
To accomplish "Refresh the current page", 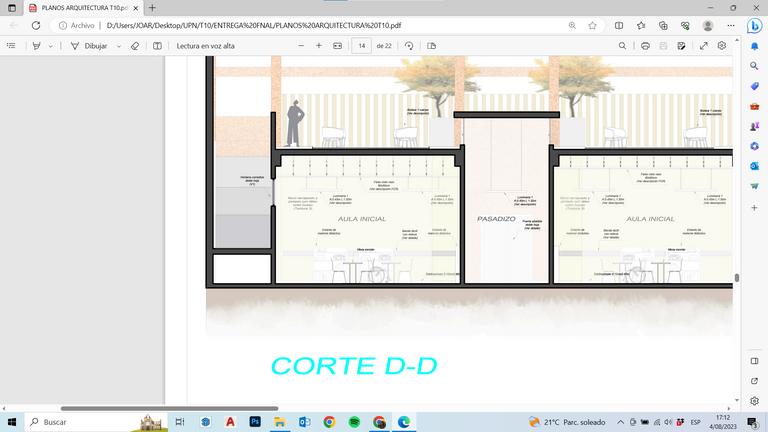I will [x=36, y=25].
